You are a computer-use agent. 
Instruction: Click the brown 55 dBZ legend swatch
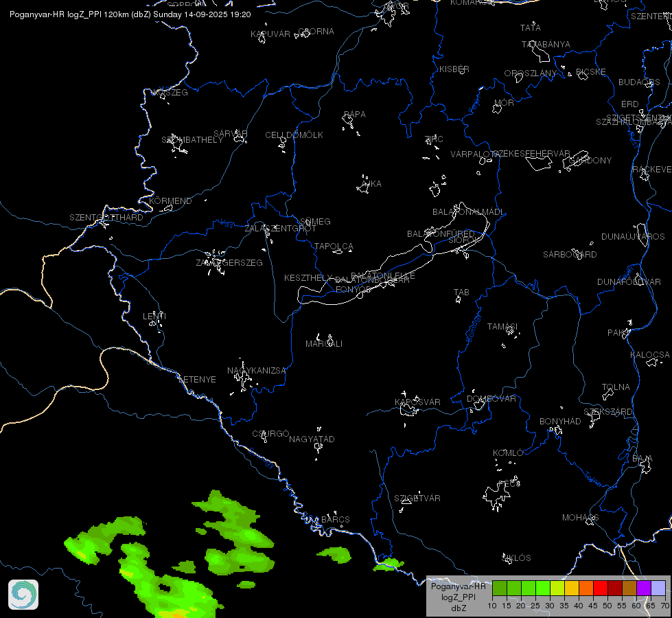629,588
